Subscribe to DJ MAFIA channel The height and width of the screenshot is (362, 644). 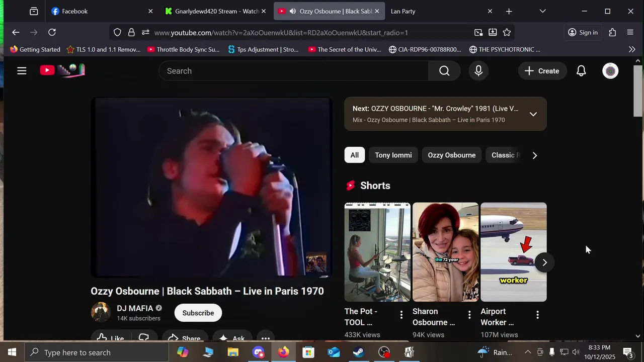198,313
